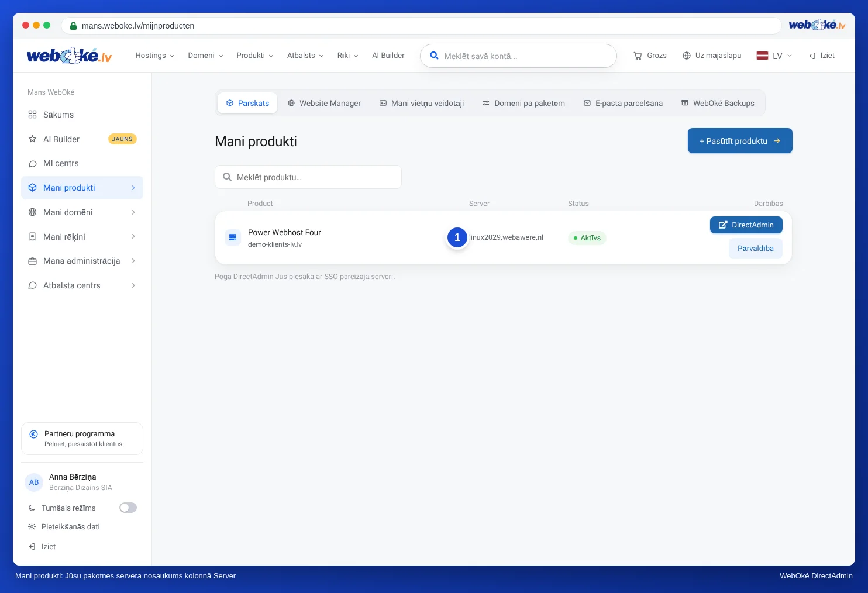
Task: Open the Hostings dropdown menu
Action: click(x=155, y=56)
